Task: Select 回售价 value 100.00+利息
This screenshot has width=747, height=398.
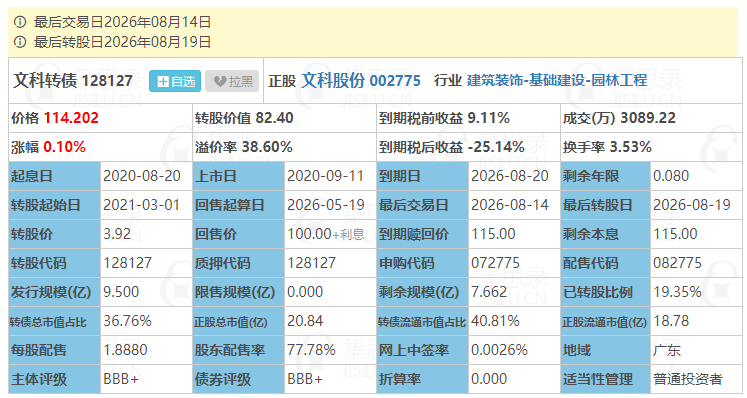Action: click(326, 235)
